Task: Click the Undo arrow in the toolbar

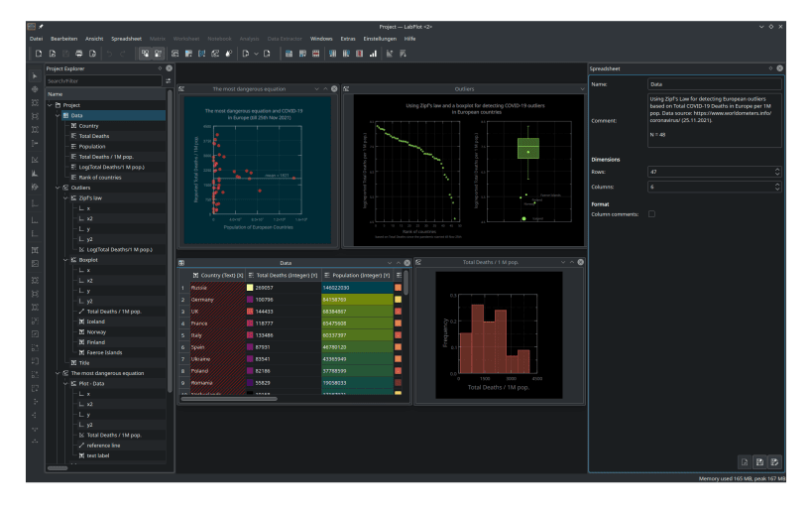Action: pyautogui.click(x=109, y=54)
